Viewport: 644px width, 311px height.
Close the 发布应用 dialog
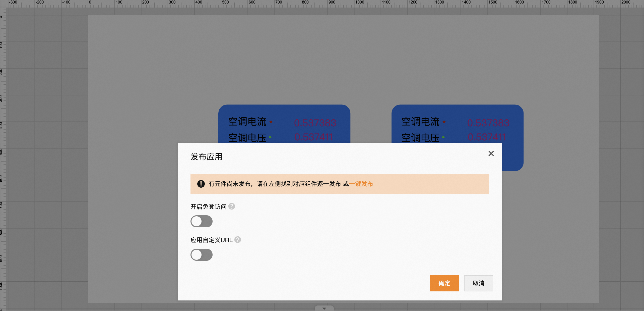[x=491, y=153]
